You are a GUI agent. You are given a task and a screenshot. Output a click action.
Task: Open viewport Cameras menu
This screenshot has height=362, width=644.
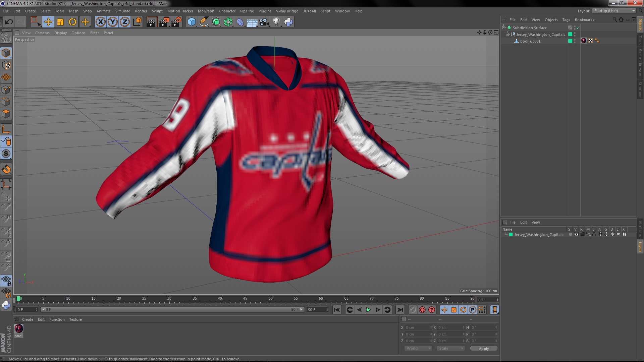click(42, 33)
